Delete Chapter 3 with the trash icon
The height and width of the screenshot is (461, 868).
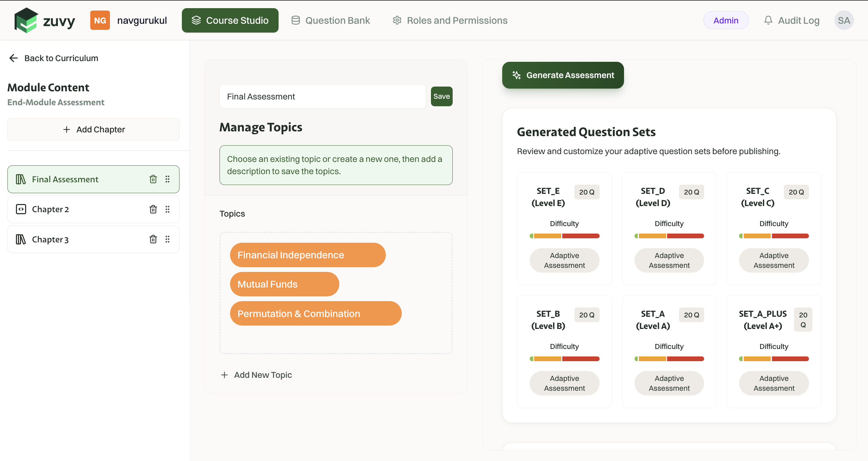tap(153, 239)
